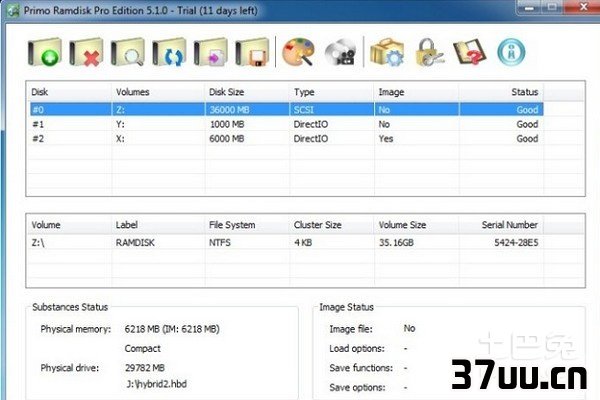Open the box with gear options icon
Viewport: 600px width, 400px height.
387,52
